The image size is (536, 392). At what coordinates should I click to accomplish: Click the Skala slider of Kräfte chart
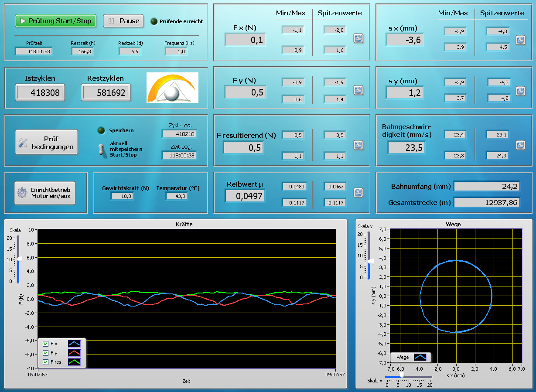pos(18,259)
